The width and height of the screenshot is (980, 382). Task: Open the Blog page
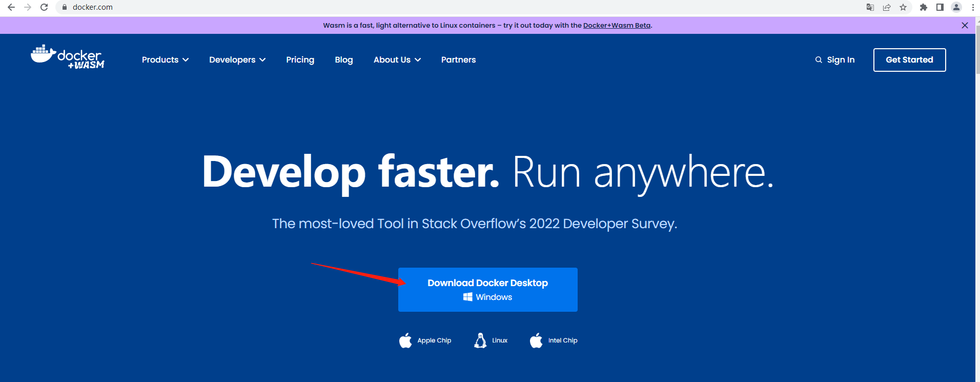pyautogui.click(x=344, y=60)
